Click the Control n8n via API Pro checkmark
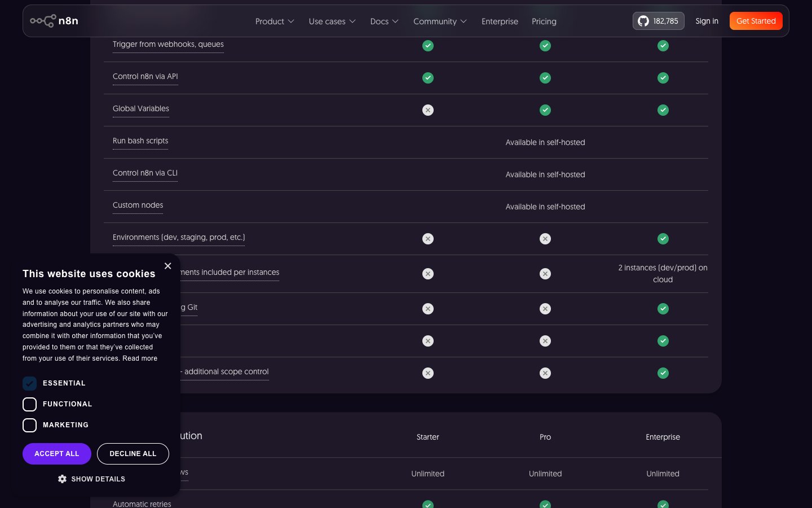 (545, 78)
